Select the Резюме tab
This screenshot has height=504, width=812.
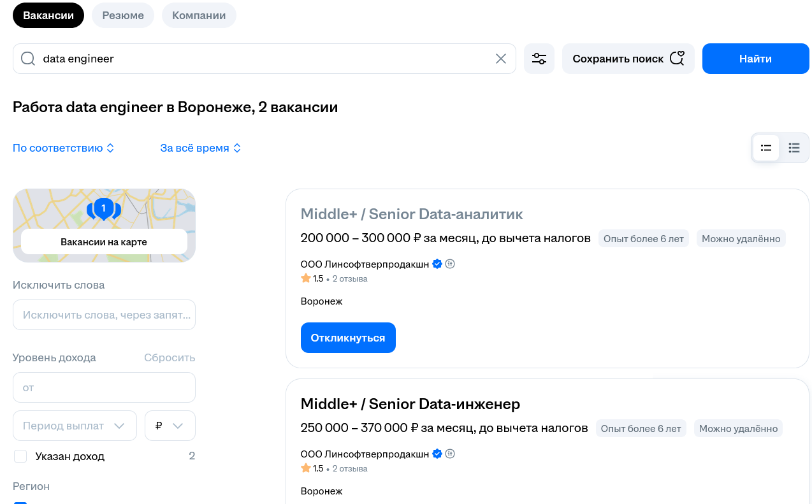click(123, 15)
